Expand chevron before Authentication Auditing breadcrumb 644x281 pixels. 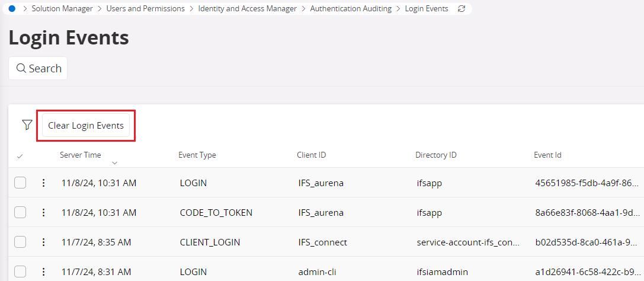click(x=303, y=9)
